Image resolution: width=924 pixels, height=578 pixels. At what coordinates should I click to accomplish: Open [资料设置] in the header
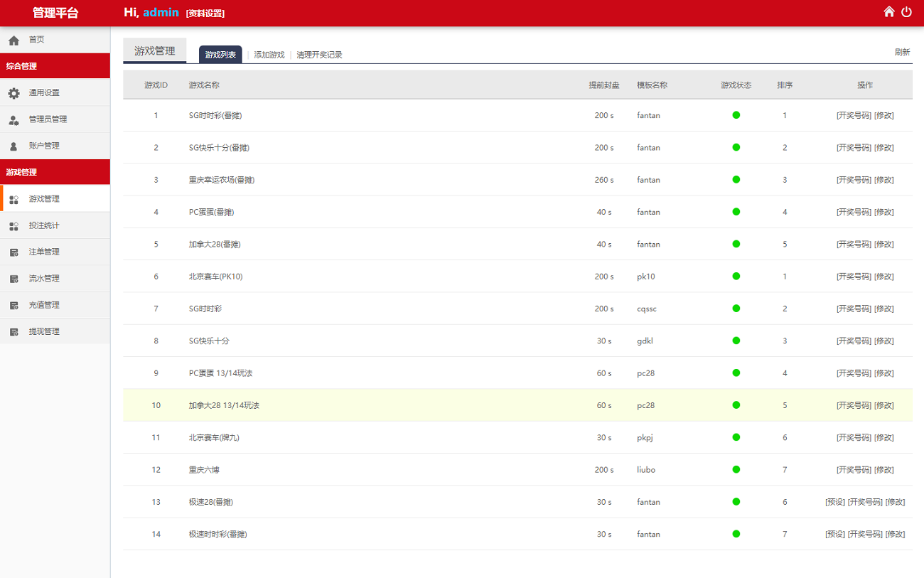click(205, 14)
